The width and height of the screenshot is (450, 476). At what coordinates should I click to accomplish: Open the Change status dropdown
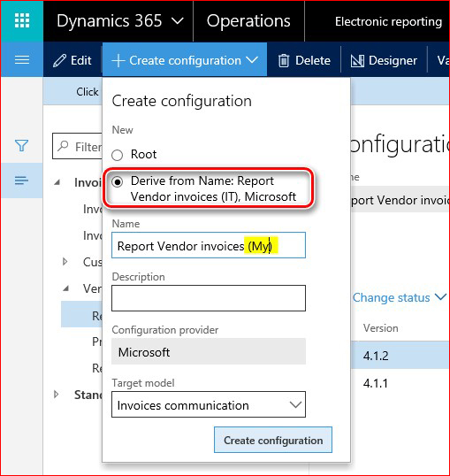click(x=400, y=297)
